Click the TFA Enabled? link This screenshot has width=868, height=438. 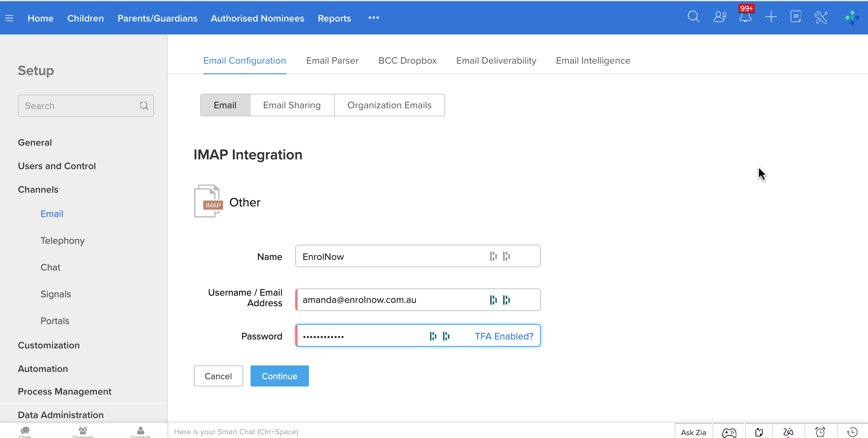[x=504, y=336]
